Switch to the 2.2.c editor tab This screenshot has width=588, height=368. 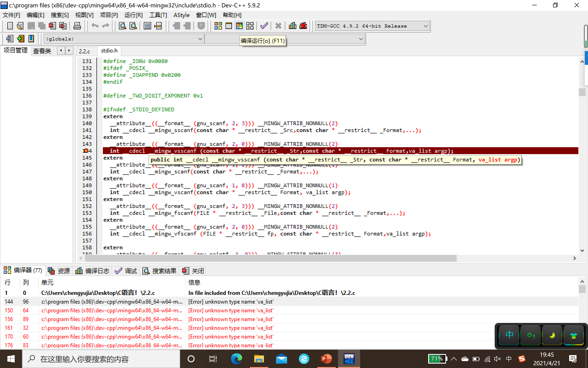[x=84, y=51]
